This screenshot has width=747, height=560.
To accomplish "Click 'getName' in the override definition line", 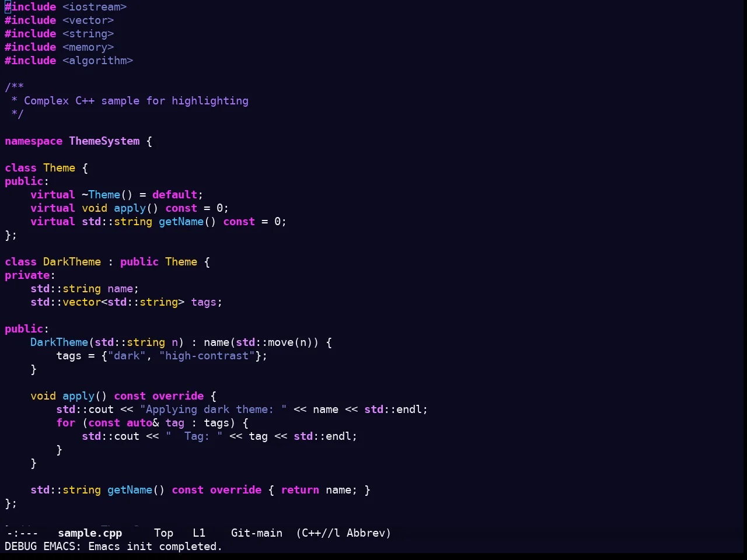I will tap(130, 490).
